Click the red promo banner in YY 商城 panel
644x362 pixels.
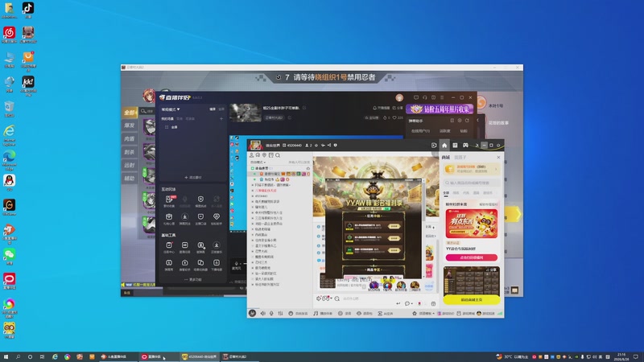click(471, 224)
